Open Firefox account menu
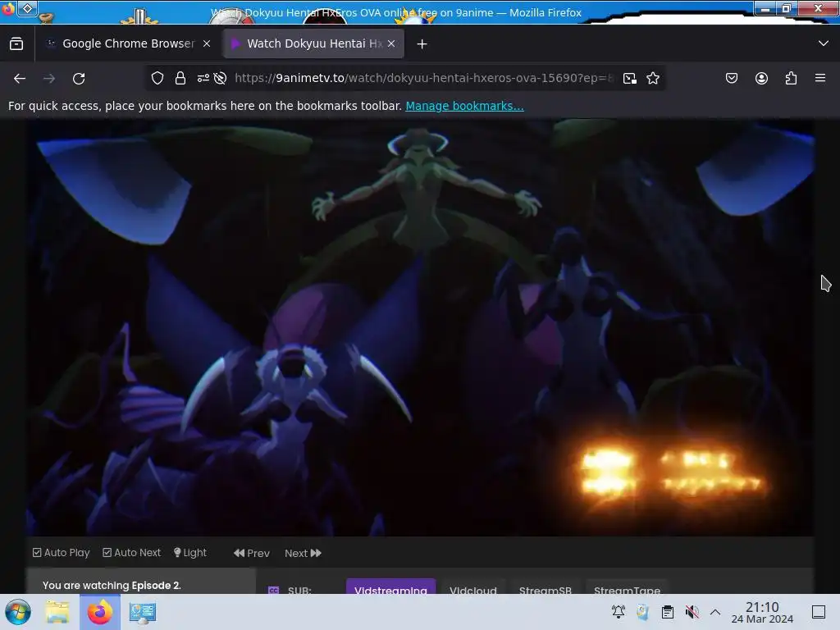This screenshot has width=840, height=630. [761, 78]
